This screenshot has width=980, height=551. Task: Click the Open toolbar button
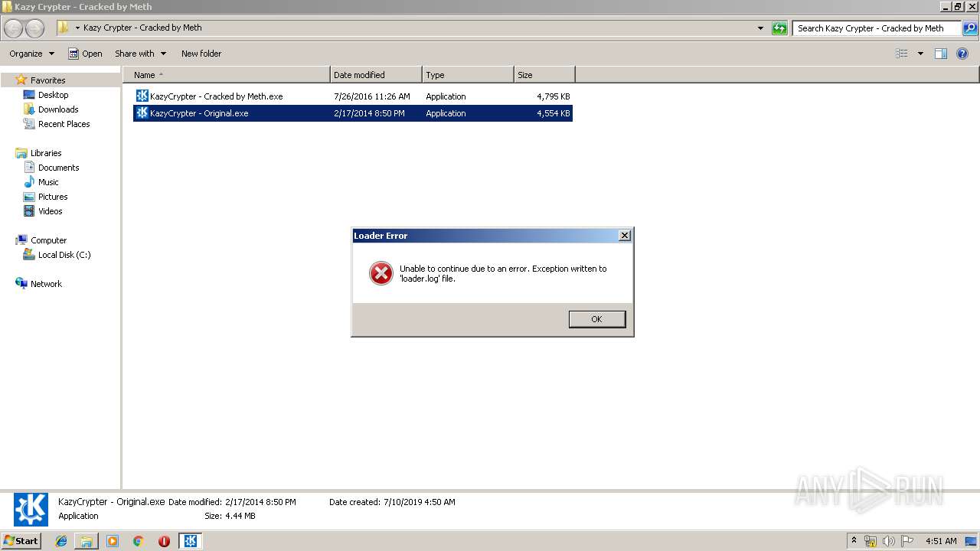85,54
